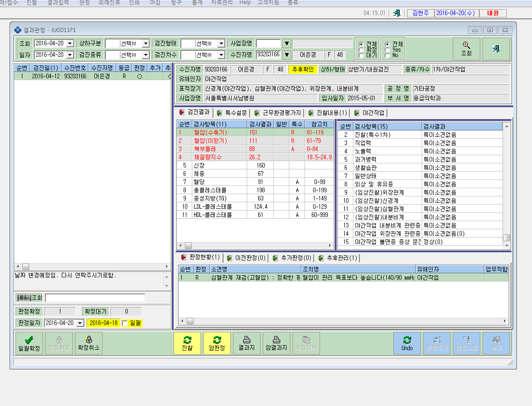Image resolution: width=532 pixels, height=406 pixels.
Task: Click the 암결과지 printer button
Action: coord(277,343)
